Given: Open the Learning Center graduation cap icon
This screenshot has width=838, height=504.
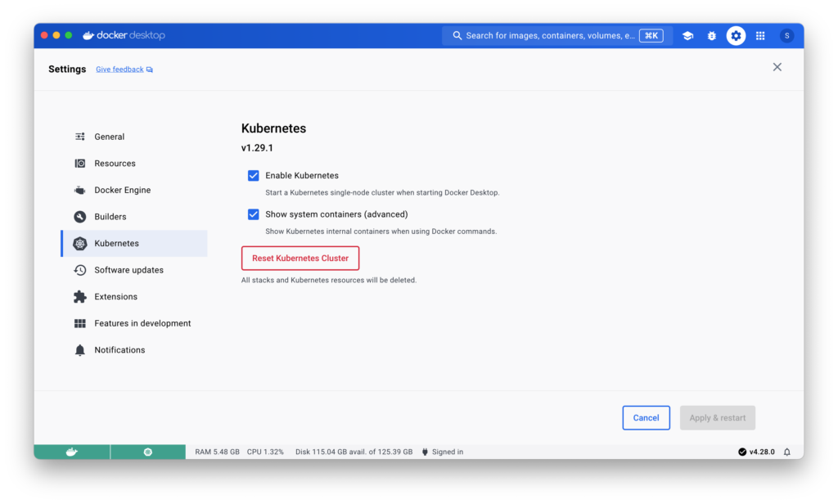Looking at the screenshot, I should point(687,36).
